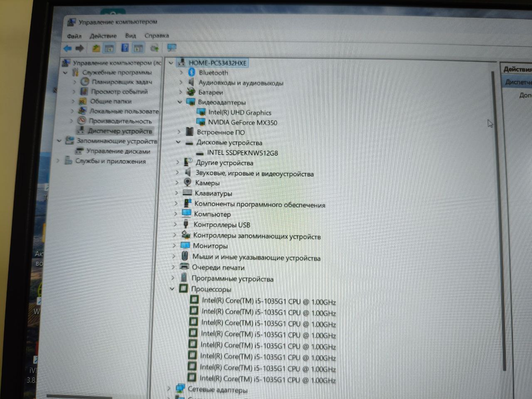Expand Аудиовходы и аудиовыходы node
Image resolution: width=532 pixels, height=399 pixels.
point(181,82)
